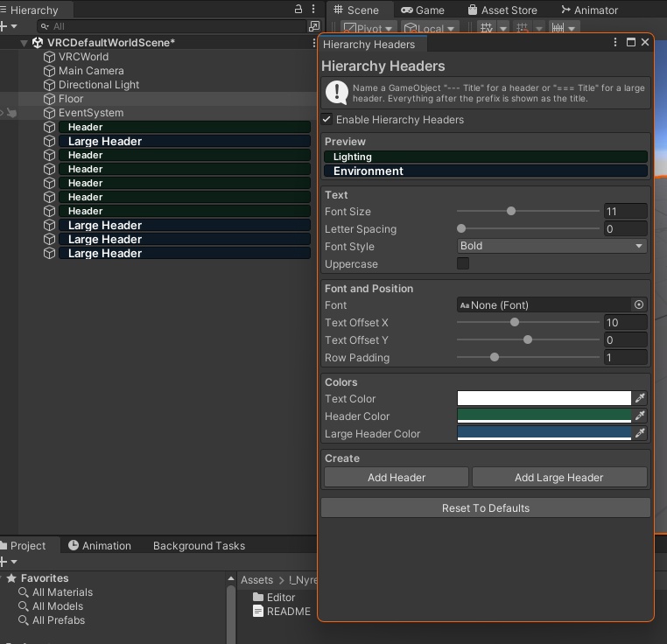Open the Hierarchy Headers window three-dot menu
The height and width of the screenshot is (644, 667).
pos(615,42)
